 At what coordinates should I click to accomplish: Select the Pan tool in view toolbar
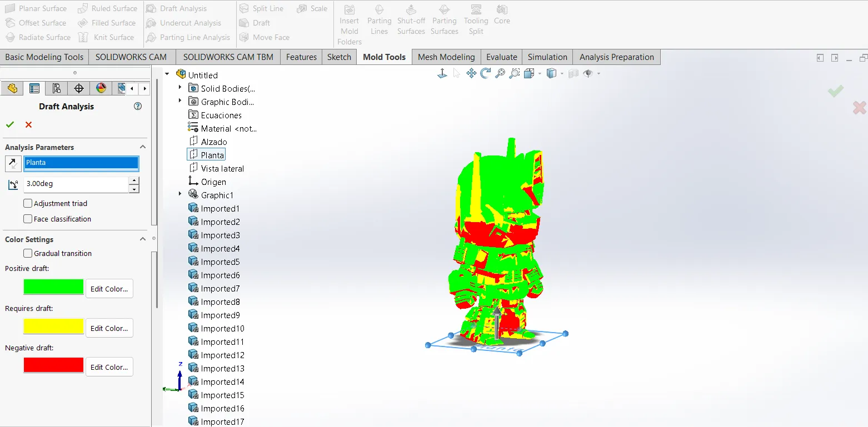coord(471,73)
